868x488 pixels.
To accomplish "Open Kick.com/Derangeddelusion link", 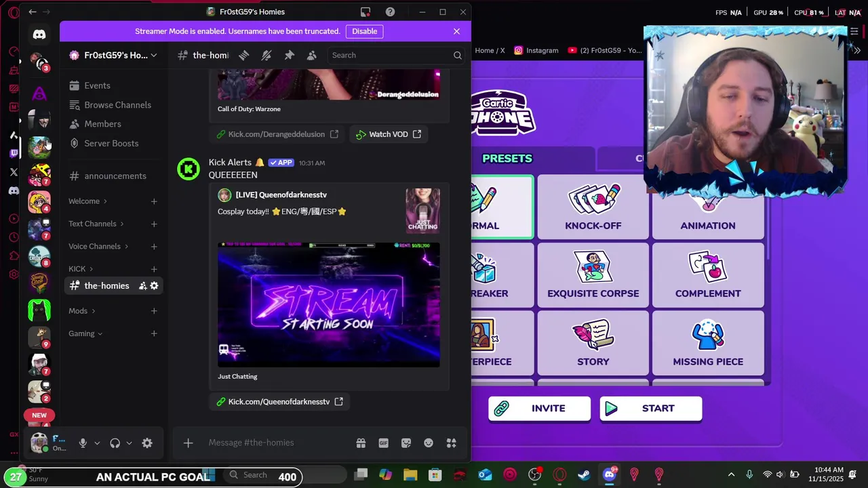I will 277,134.
